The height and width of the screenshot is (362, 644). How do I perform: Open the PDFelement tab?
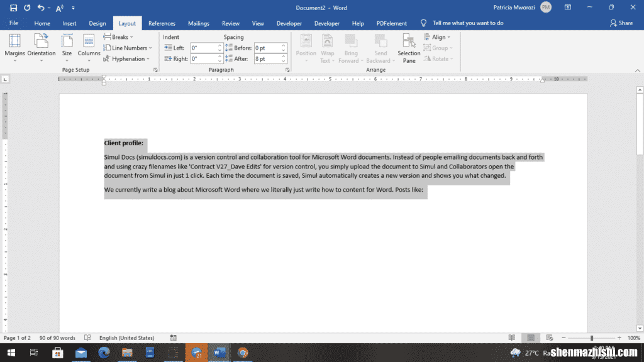[x=392, y=23]
